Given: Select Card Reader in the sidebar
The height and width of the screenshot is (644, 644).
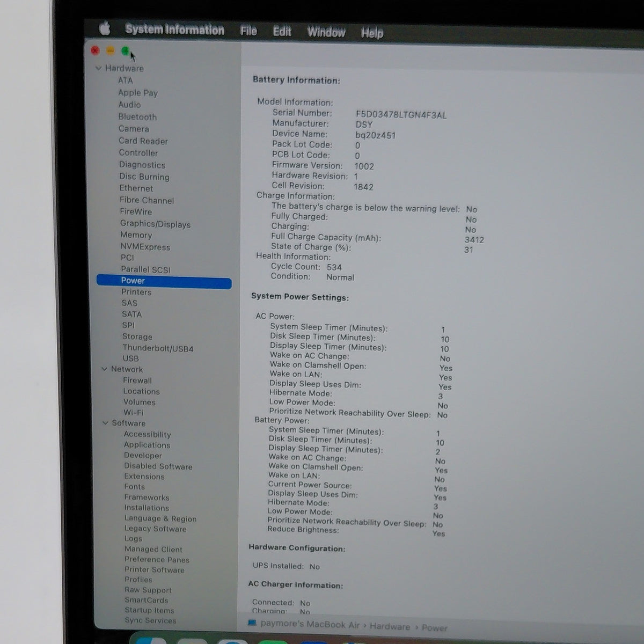Looking at the screenshot, I should click(143, 141).
